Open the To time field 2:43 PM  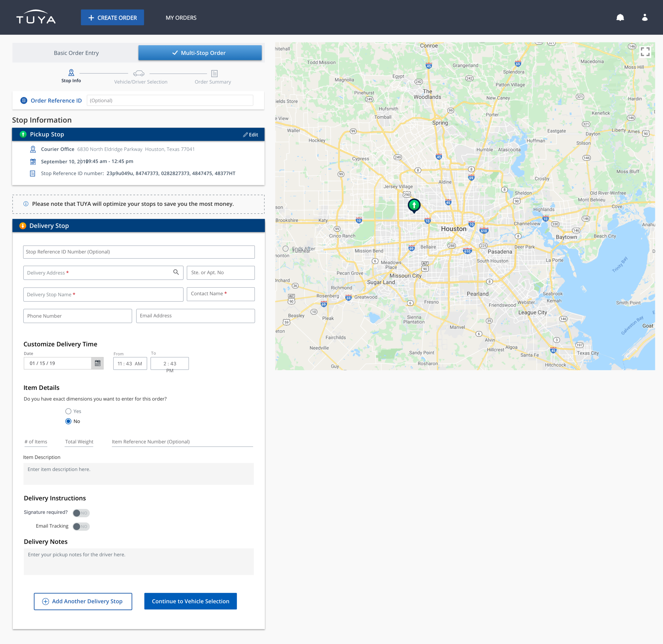point(169,364)
